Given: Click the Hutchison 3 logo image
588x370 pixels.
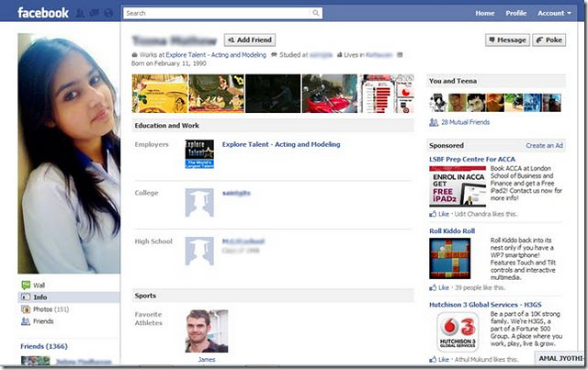Looking at the screenshot, I should coord(458,331).
